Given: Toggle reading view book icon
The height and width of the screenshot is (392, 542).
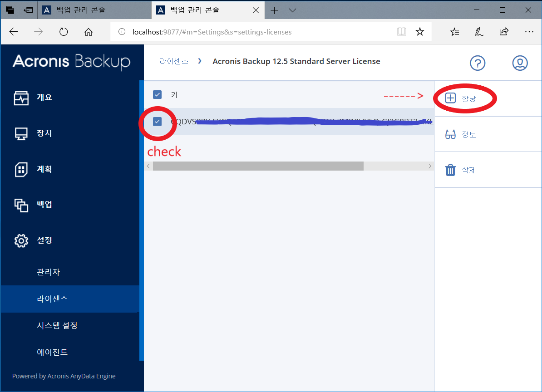Looking at the screenshot, I should tap(402, 32).
